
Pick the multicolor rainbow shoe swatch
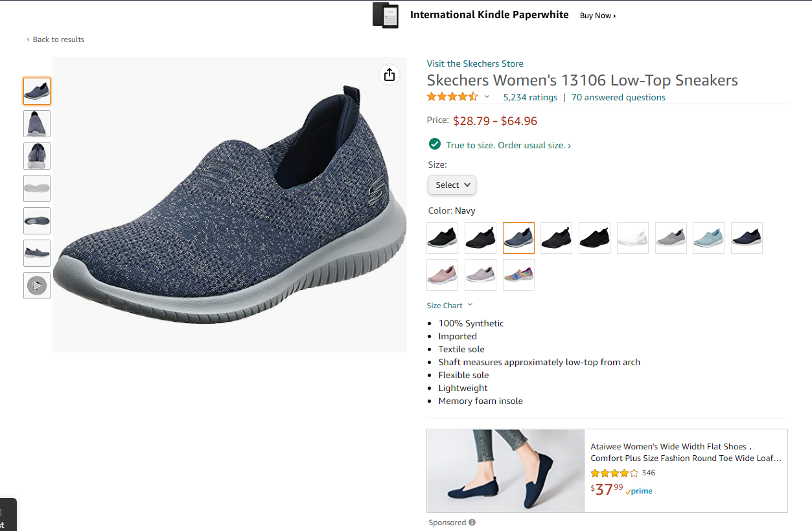518,275
